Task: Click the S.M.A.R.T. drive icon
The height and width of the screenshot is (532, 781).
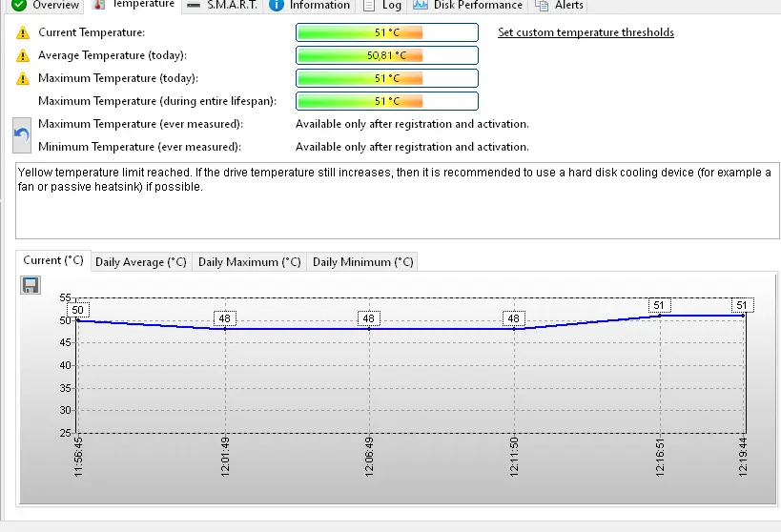Action: pos(194,6)
